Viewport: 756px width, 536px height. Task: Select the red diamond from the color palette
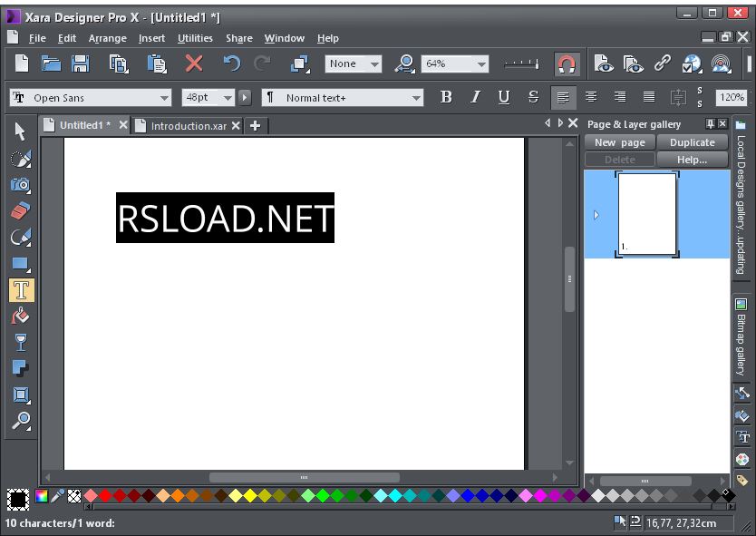pos(104,496)
